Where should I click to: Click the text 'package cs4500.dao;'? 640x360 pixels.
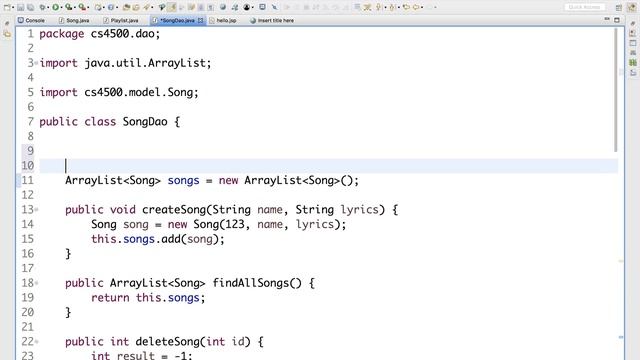pos(100,33)
